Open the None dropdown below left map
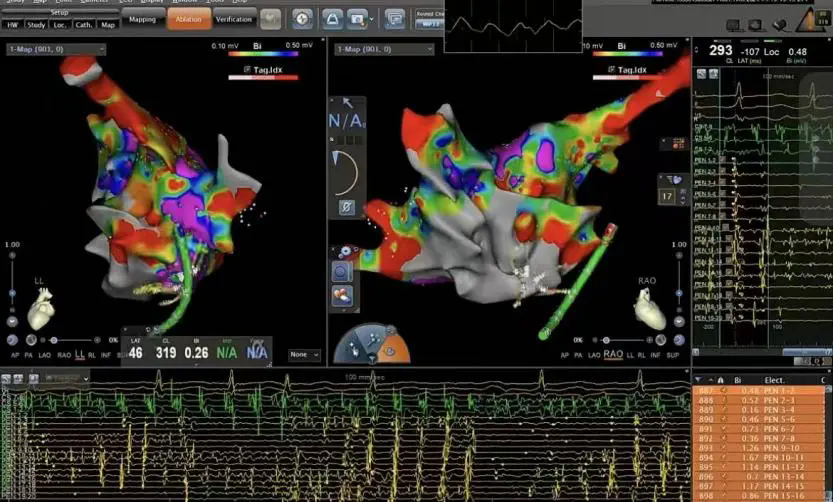The image size is (833, 502). [x=303, y=354]
